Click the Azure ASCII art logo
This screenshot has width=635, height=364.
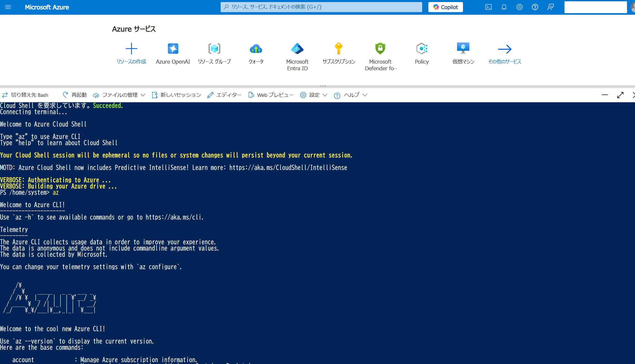pos(50,298)
